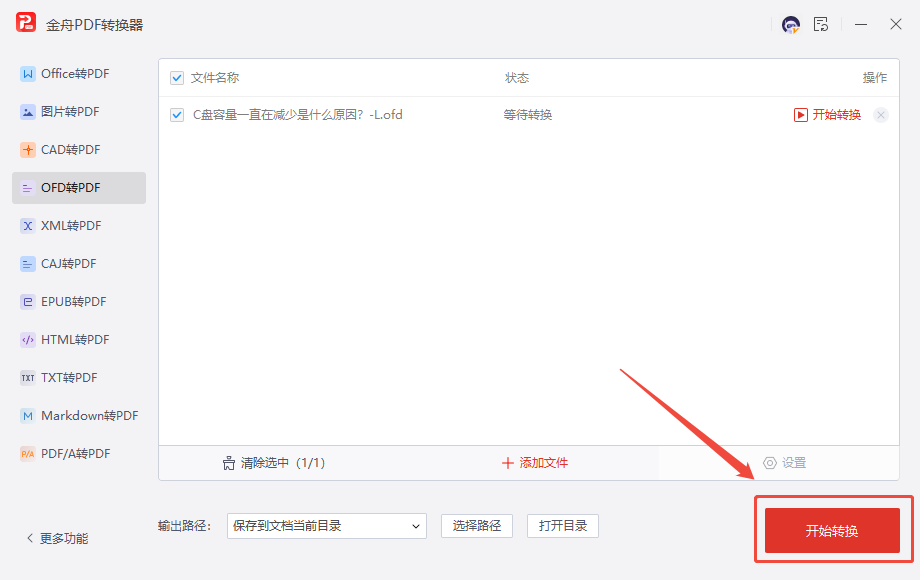Screen dimensions: 920x580
Task: Toggle checkbox for the C盘容量 ofd file
Action: (177, 115)
